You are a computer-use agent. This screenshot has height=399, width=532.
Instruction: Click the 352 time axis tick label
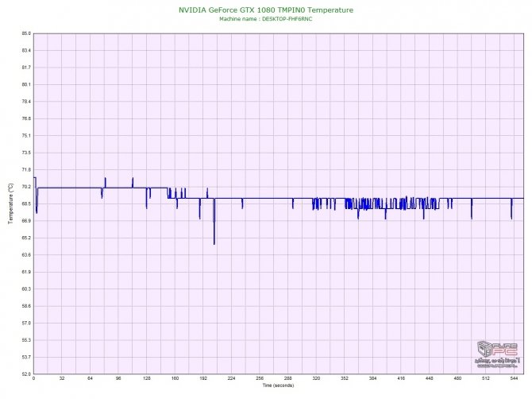345,378
